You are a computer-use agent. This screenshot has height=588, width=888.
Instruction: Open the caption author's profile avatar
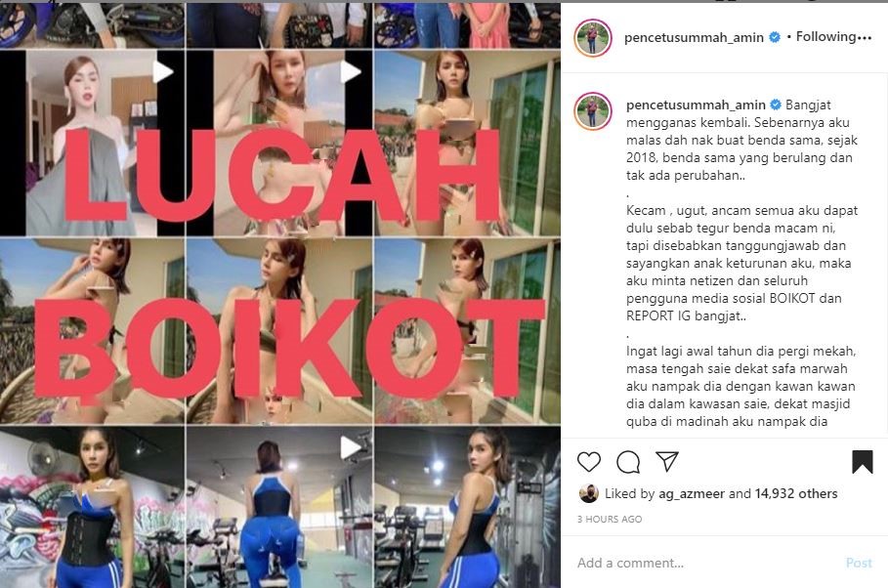[x=592, y=111]
